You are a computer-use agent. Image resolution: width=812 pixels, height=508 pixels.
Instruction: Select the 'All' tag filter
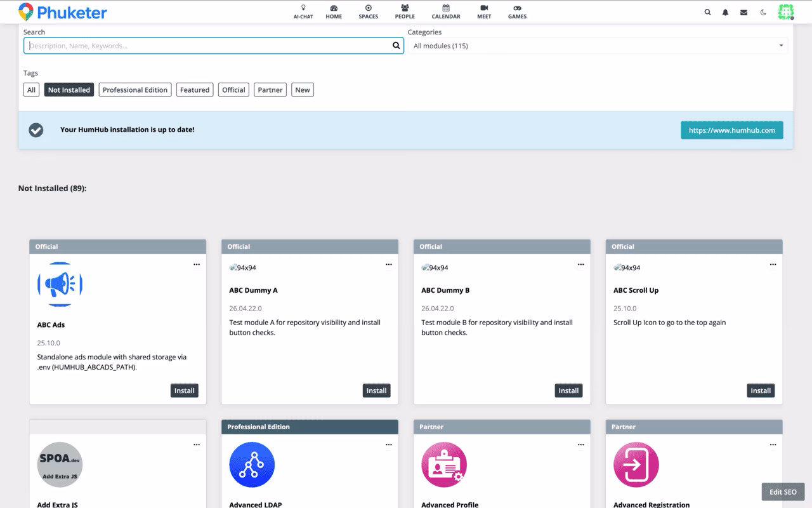coord(31,90)
